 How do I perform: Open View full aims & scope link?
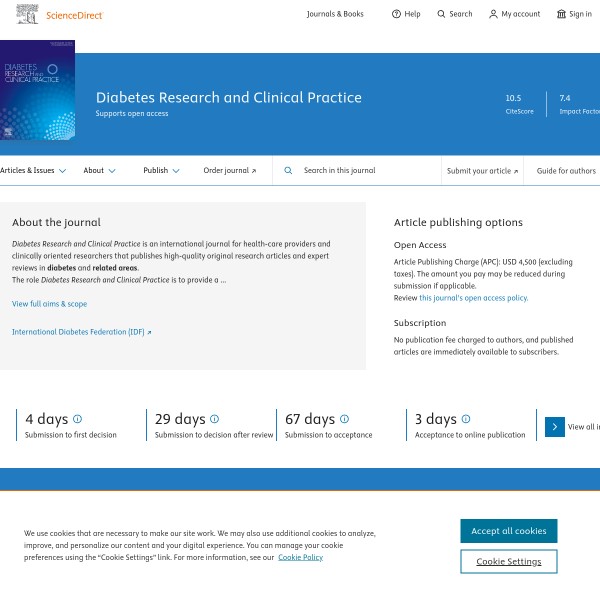click(49, 304)
